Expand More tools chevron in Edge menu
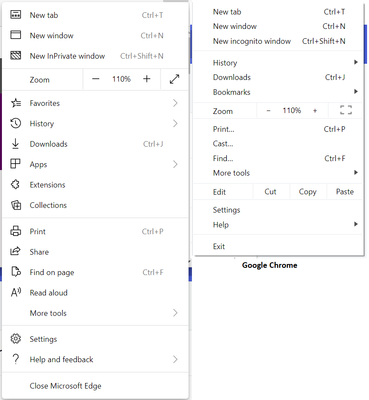This screenshot has height=400, width=369. (175, 313)
